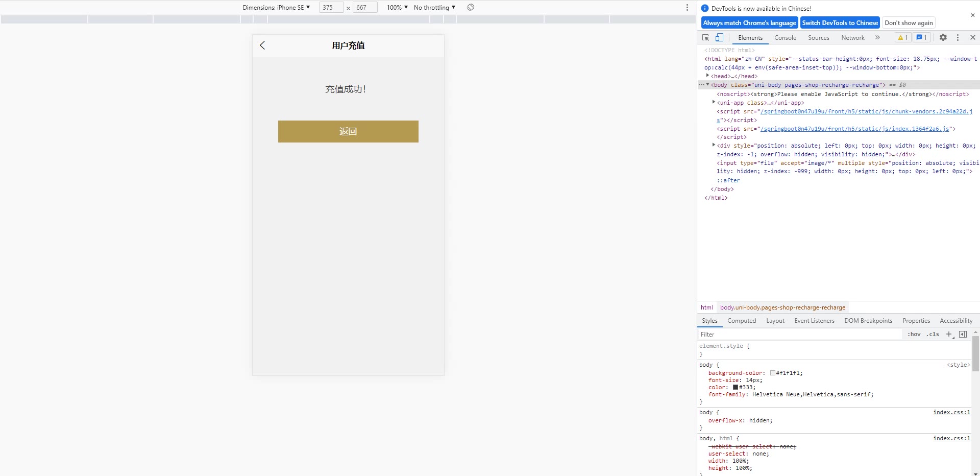
Task: Click the back arrow in the recharge page header
Action: 262,45
